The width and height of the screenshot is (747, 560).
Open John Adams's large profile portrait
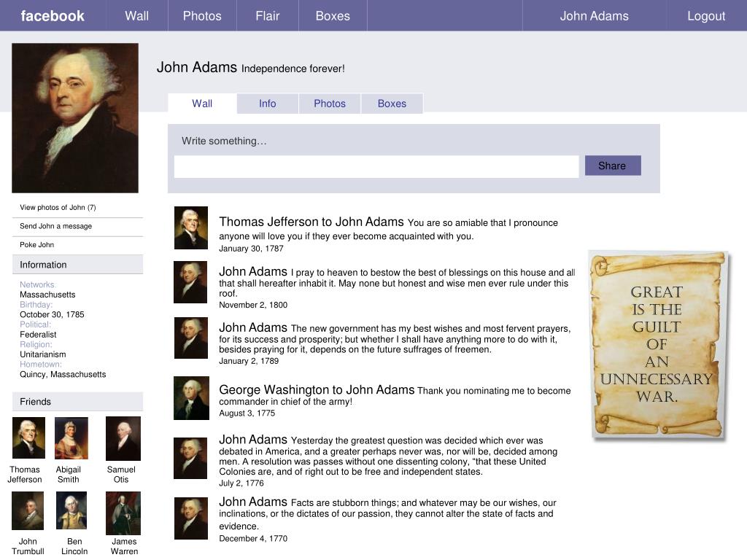click(x=75, y=118)
